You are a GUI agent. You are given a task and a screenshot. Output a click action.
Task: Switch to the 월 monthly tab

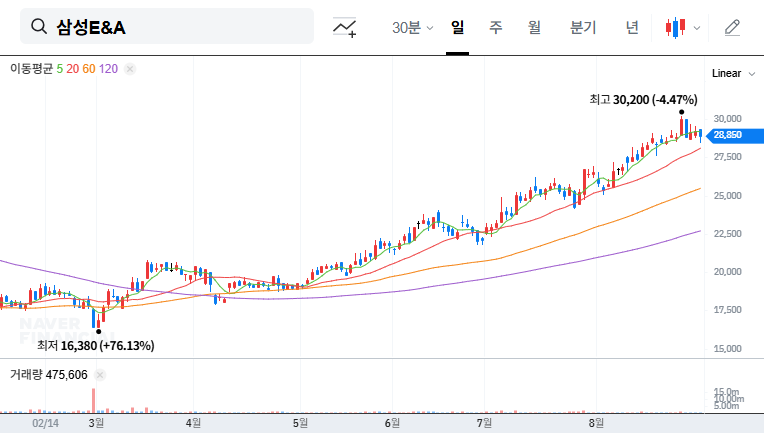535,27
